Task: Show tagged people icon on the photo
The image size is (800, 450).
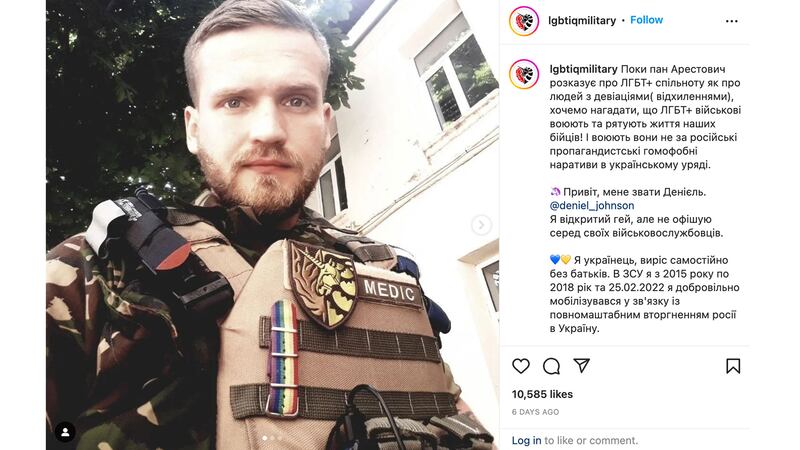Action: point(65,432)
